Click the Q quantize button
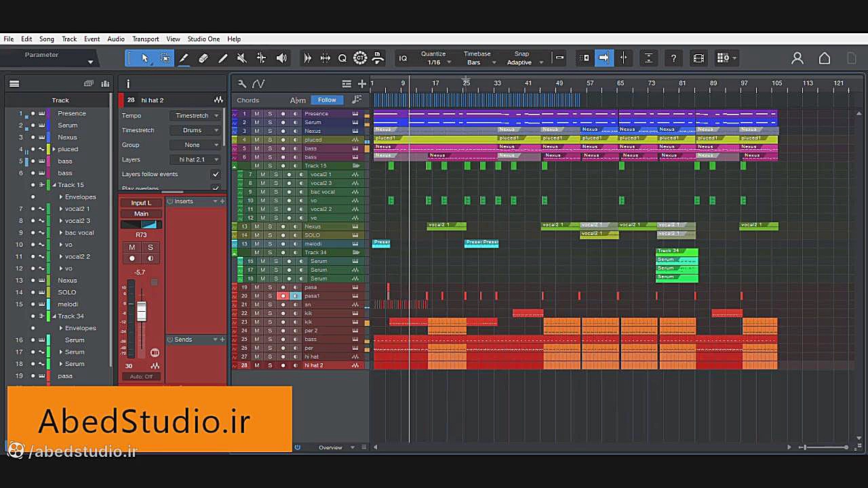 pyautogui.click(x=342, y=58)
